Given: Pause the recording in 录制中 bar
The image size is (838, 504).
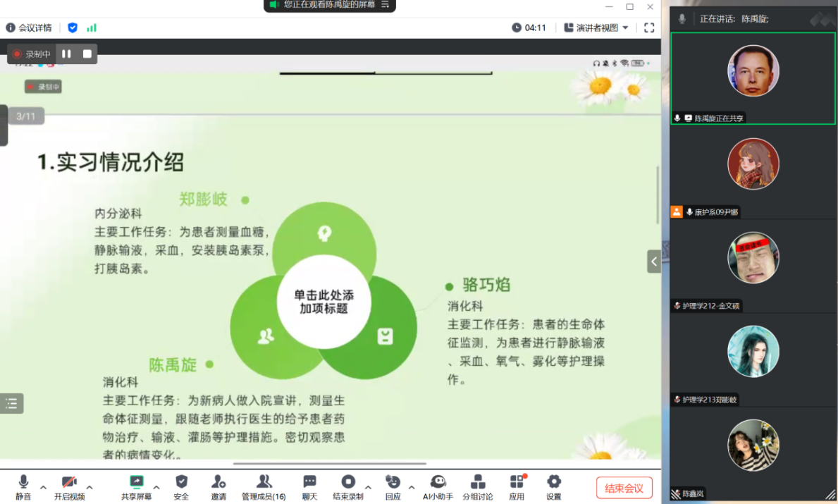Looking at the screenshot, I should [x=66, y=54].
